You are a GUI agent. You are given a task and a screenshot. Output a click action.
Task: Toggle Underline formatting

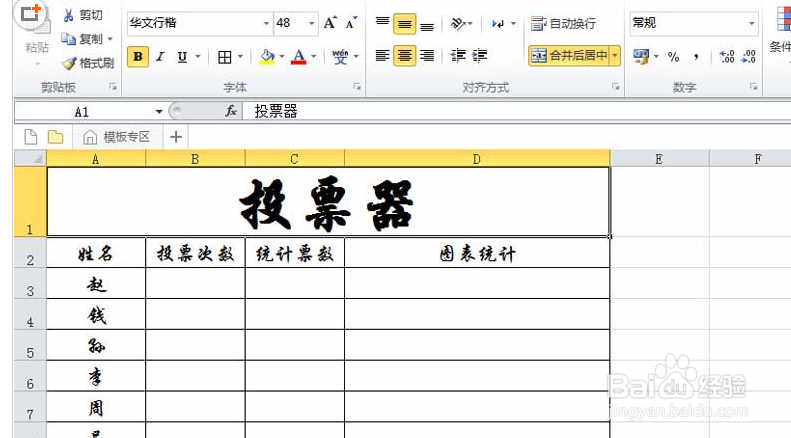point(182,57)
